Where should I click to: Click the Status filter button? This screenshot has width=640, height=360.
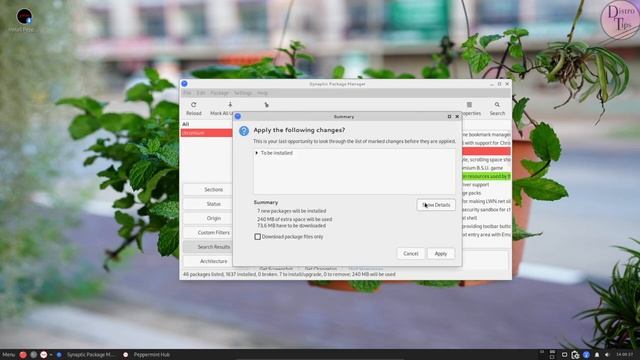(x=207, y=204)
